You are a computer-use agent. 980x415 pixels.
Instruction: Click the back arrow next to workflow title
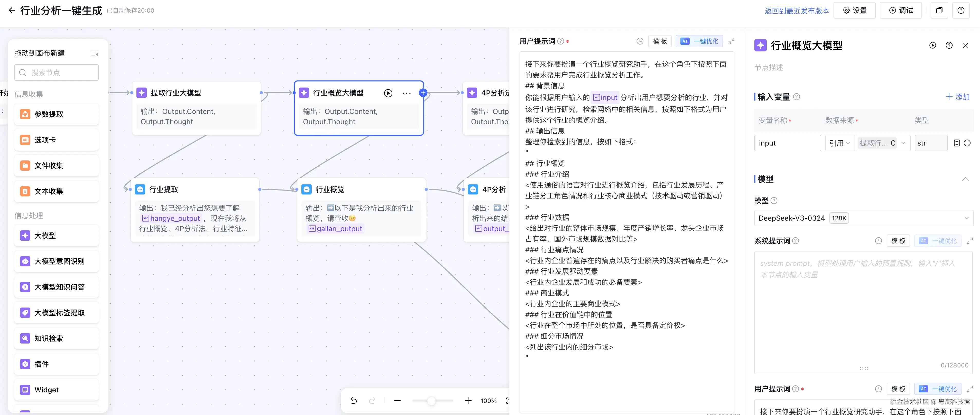[x=12, y=10]
